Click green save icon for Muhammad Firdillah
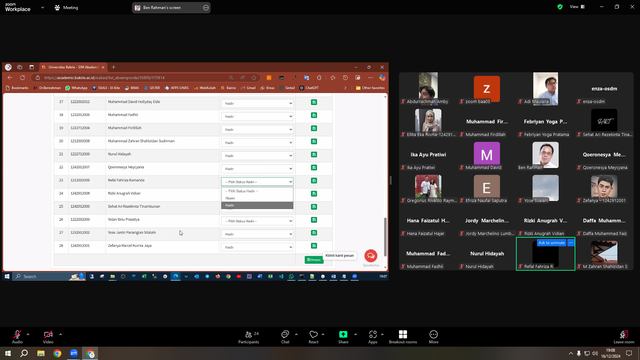The width and height of the screenshot is (640, 360). click(314, 128)
